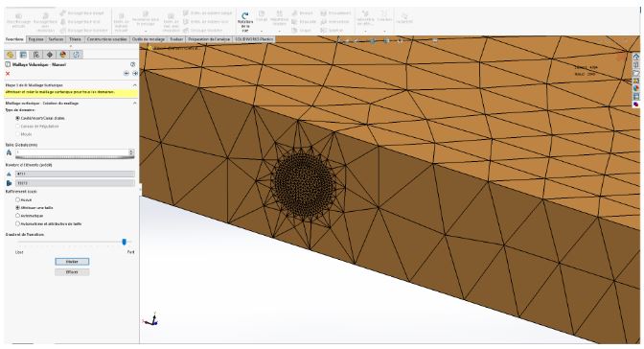644x349 pixels.
Task: Click the Taille Globale spinner arrows
Action: tap(131, 152)
